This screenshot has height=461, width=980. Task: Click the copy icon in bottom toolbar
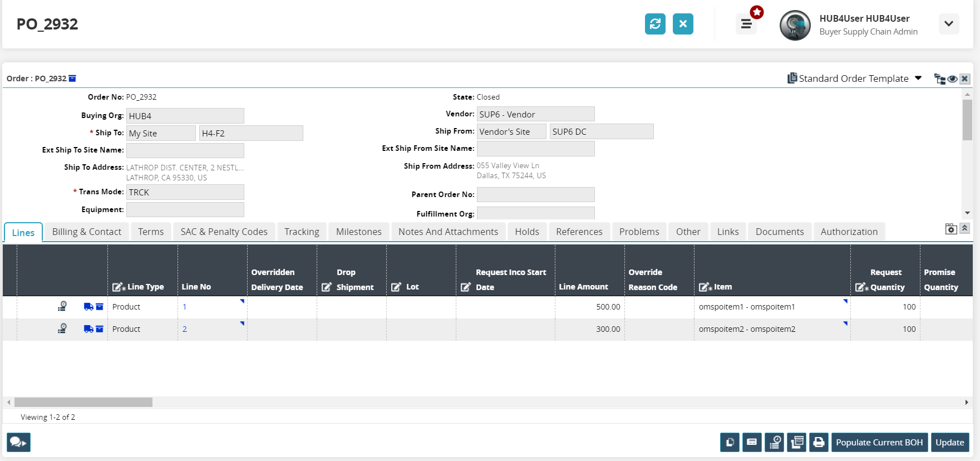tap(730, 442)
